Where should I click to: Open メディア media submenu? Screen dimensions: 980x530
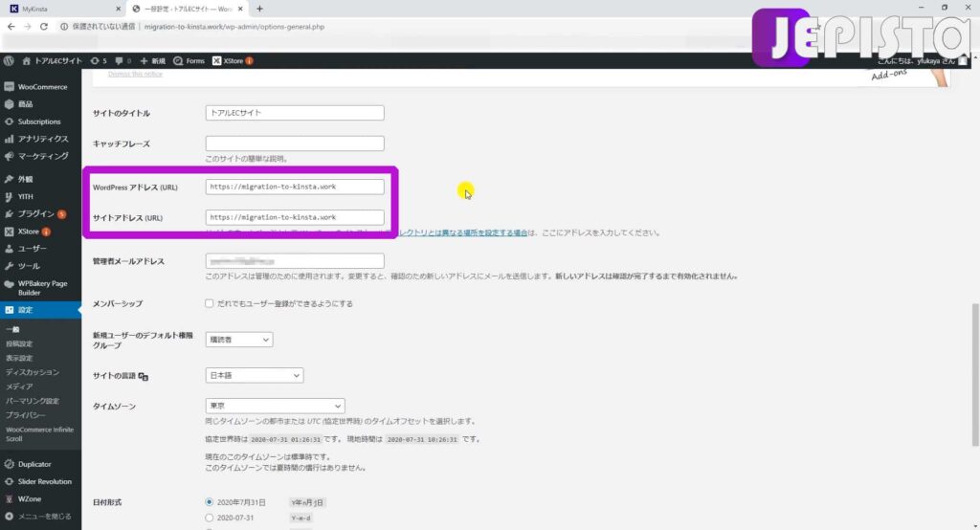pos(19,386)
